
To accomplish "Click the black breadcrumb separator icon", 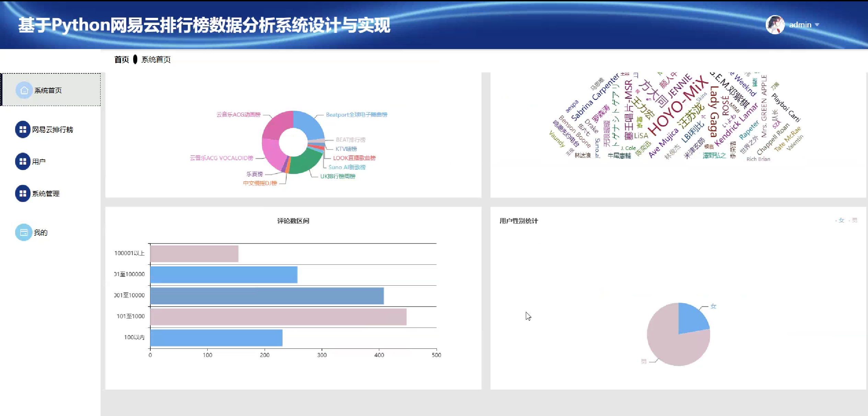I will 135,59.
